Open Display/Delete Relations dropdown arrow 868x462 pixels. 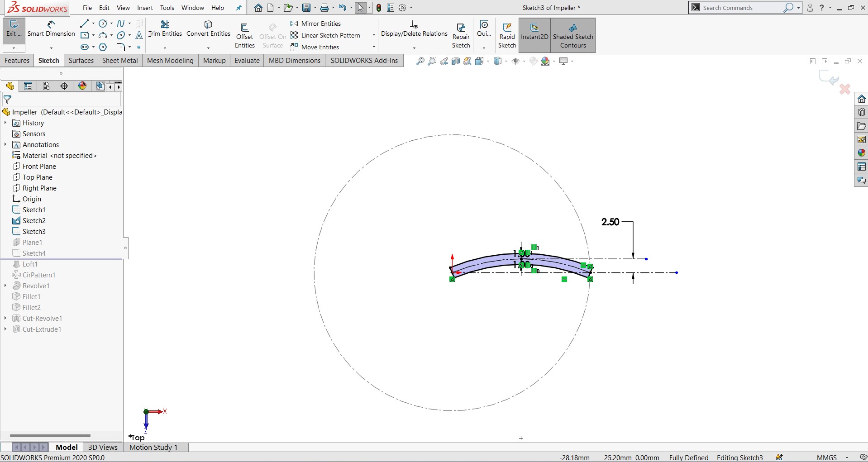[x=414, y=48]
